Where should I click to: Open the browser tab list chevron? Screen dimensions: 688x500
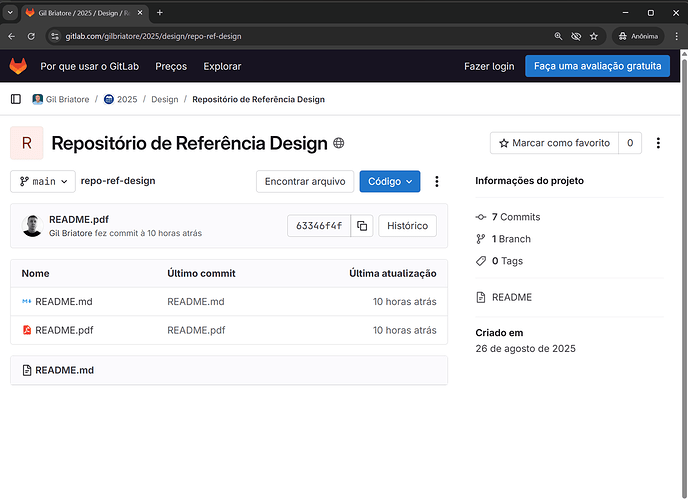[10, 12]
